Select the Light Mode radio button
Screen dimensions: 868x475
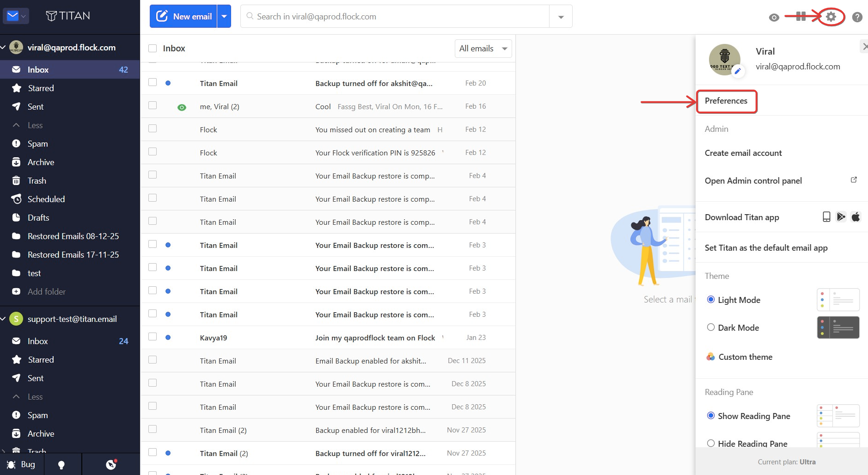[x=711, y=300]
